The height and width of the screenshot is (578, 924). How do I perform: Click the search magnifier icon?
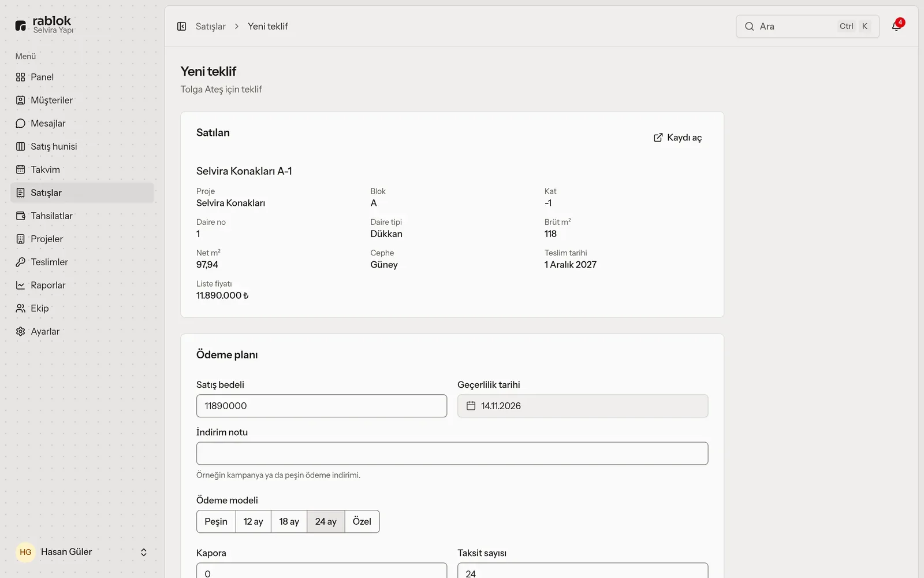click(x=749, y=27)
